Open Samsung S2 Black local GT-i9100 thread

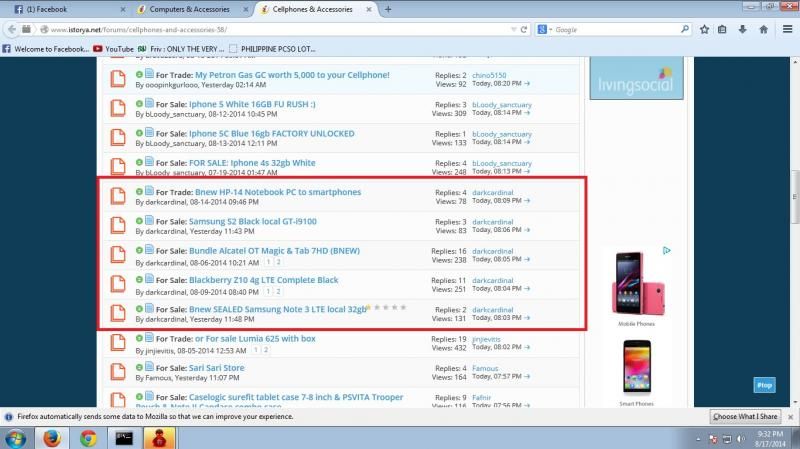click(x=252, y=221)
